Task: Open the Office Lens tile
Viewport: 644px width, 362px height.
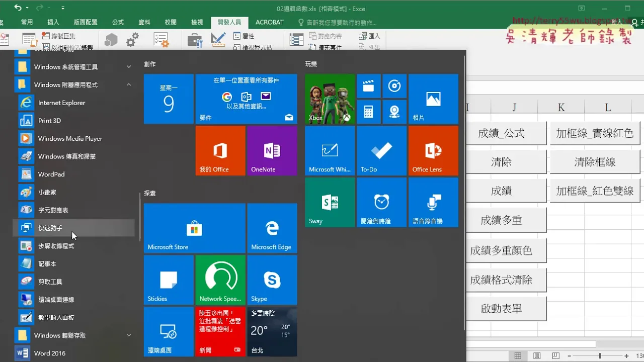Action: (x=433, y=151)
